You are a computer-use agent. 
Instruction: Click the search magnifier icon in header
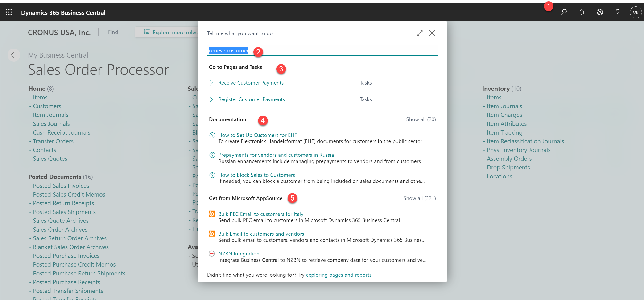click(x=563, y=12)
